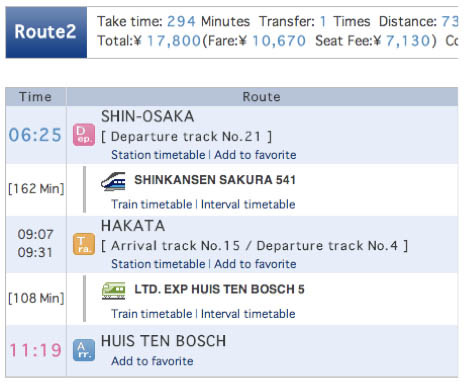The image size is (465, 386).
Task: Click the Shinkansen bullet train icon
Action: (114, 181)
